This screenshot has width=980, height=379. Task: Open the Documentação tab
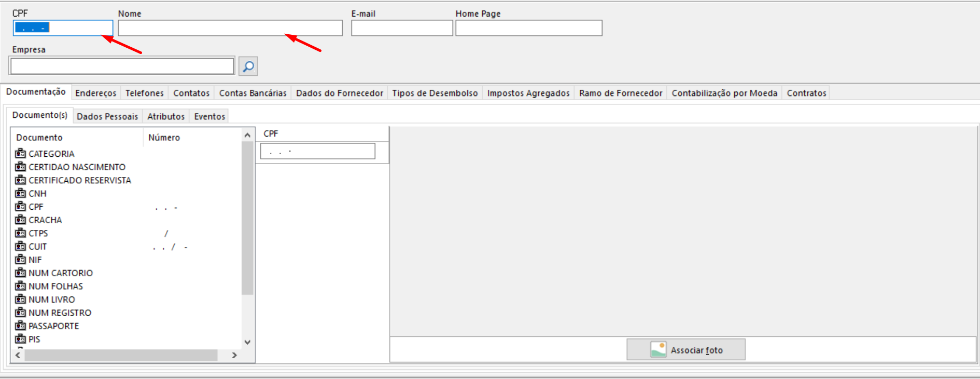point(36,92)
